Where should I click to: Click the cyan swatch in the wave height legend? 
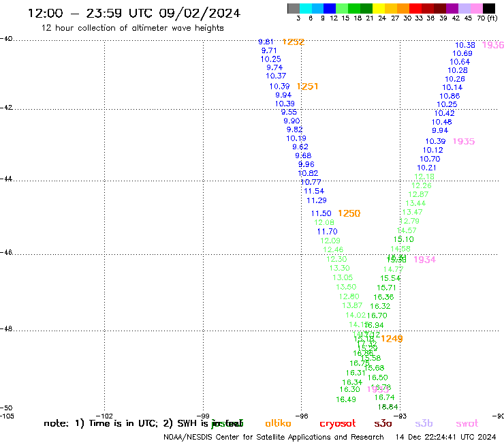[306, 8]
